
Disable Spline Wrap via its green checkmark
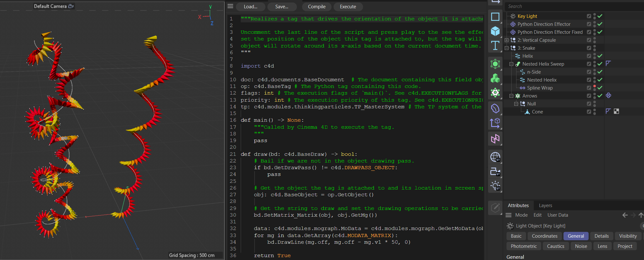[x=600, y=88]
